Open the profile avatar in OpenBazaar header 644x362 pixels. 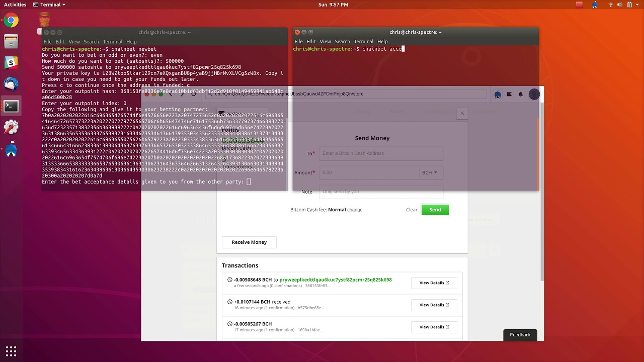[x=534, y=94]
